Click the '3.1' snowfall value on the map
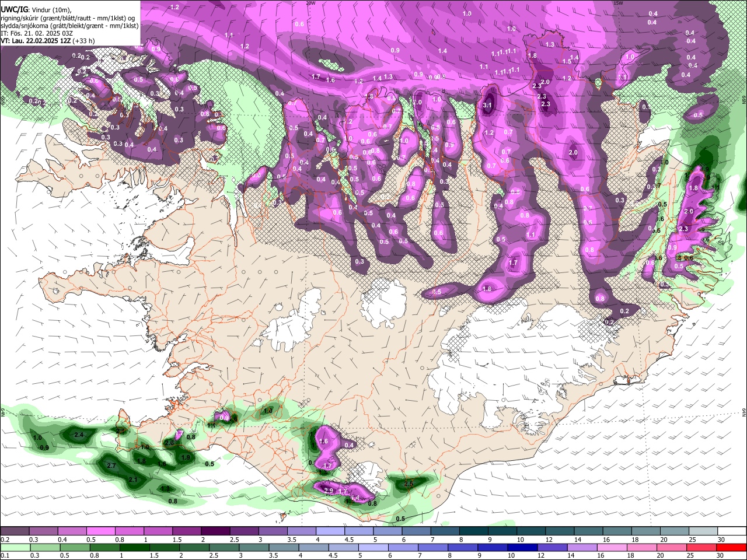Image resolution: width=747 pixels, height=560 pixels. (488, 106)
